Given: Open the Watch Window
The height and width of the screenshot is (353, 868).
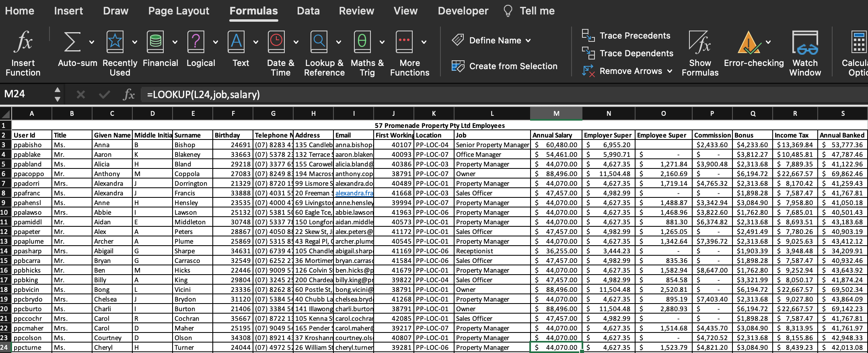Looking at the screenshot, I should (x=805, y=53).
